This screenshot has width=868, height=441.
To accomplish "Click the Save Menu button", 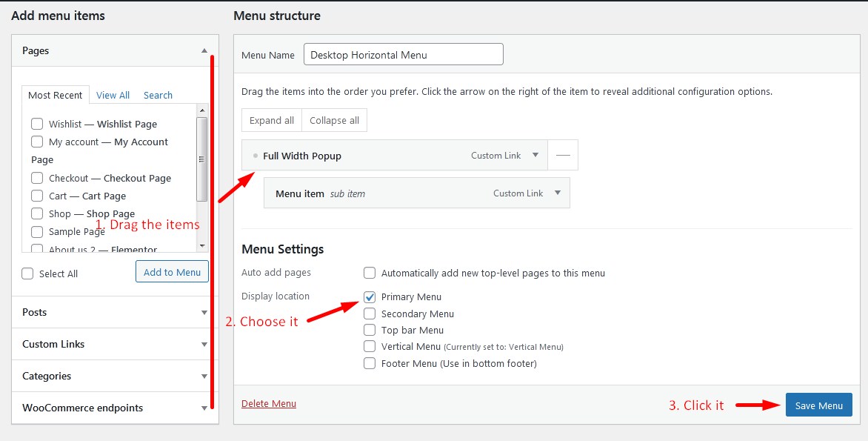I will tap(818, 405).
